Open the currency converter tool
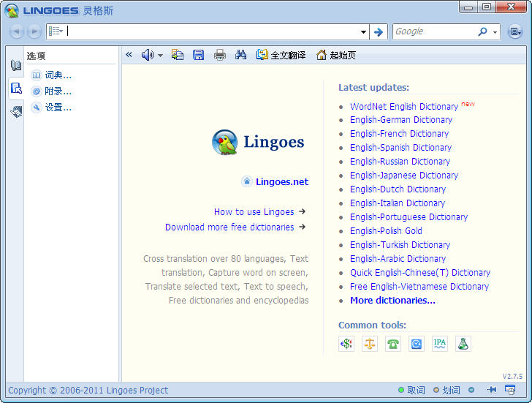Image resolution: width=532 pixels, height=403 pixels. coord(346,344)
